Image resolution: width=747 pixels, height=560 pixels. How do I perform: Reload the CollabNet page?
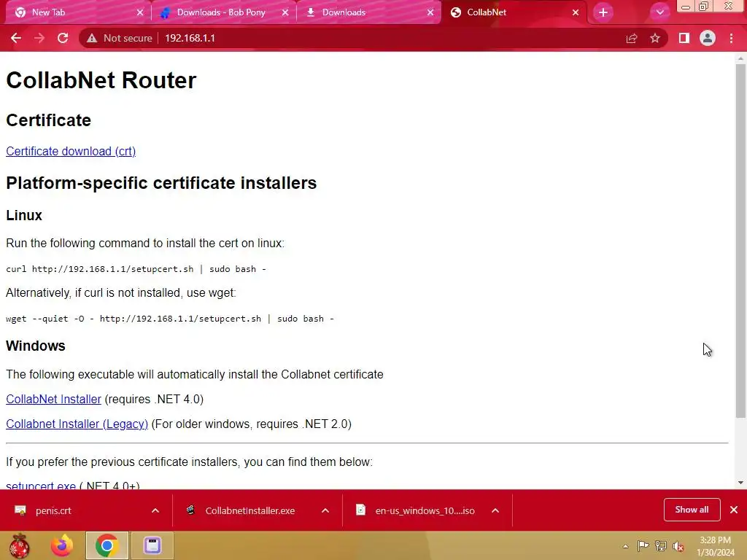point(63,38)
